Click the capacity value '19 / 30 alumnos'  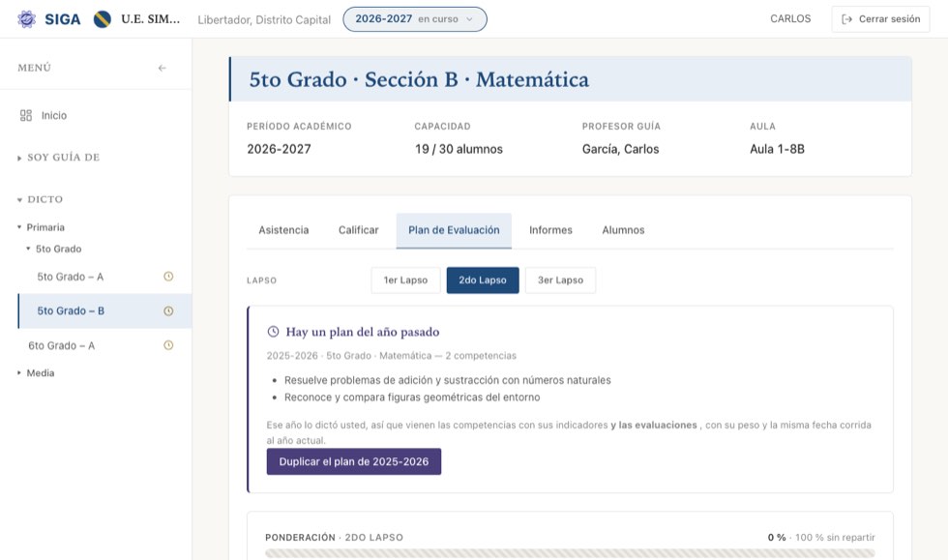click(x=459, y=149)
